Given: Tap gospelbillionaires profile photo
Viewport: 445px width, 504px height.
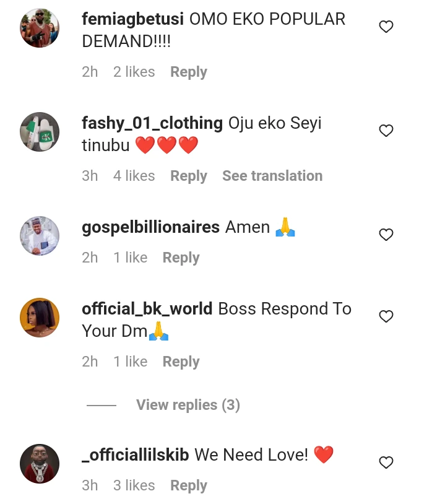Looking at the screenshot, I should click(40, 236).
